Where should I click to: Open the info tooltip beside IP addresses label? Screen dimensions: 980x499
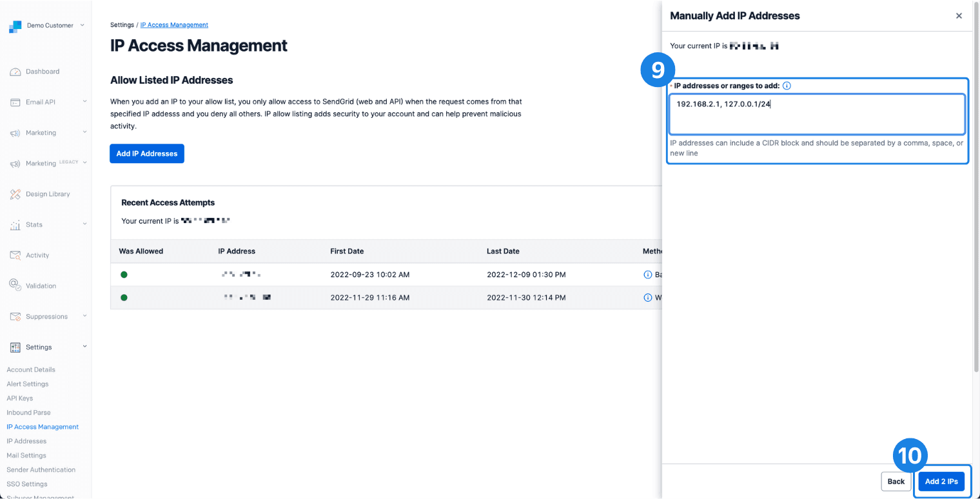(787, 85)
